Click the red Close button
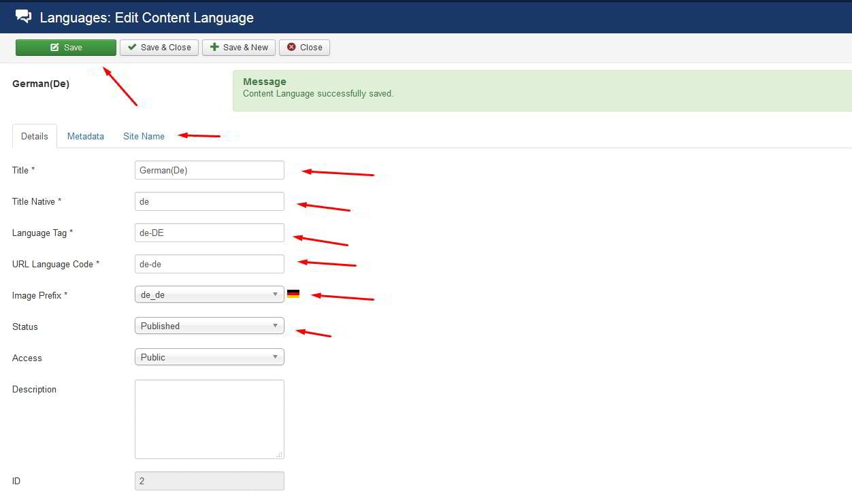 304,48
